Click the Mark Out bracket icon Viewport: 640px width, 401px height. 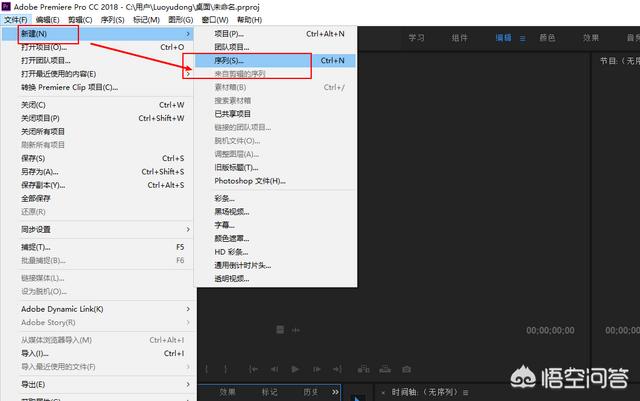tap(226, 369)
